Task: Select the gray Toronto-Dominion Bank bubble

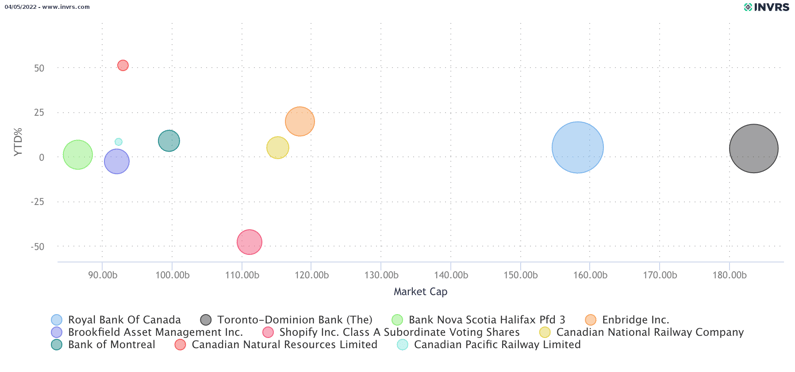Action: (753, 148)
